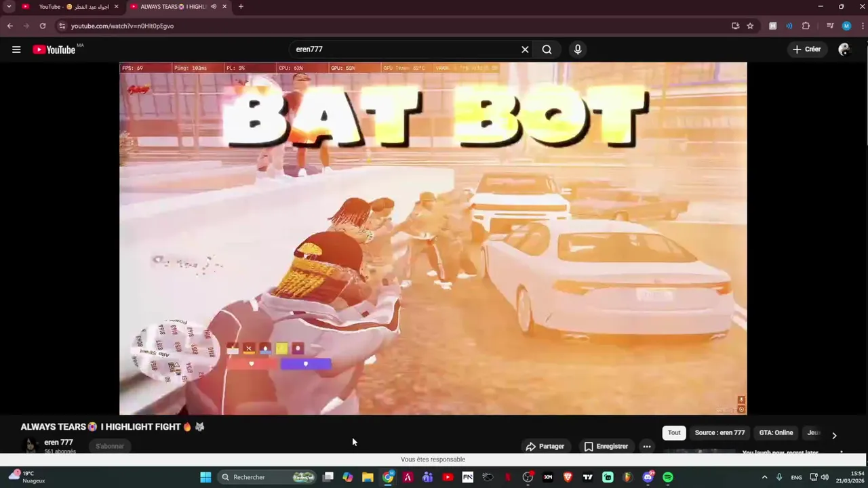Start voice search with the microphone

pos(578,49)
